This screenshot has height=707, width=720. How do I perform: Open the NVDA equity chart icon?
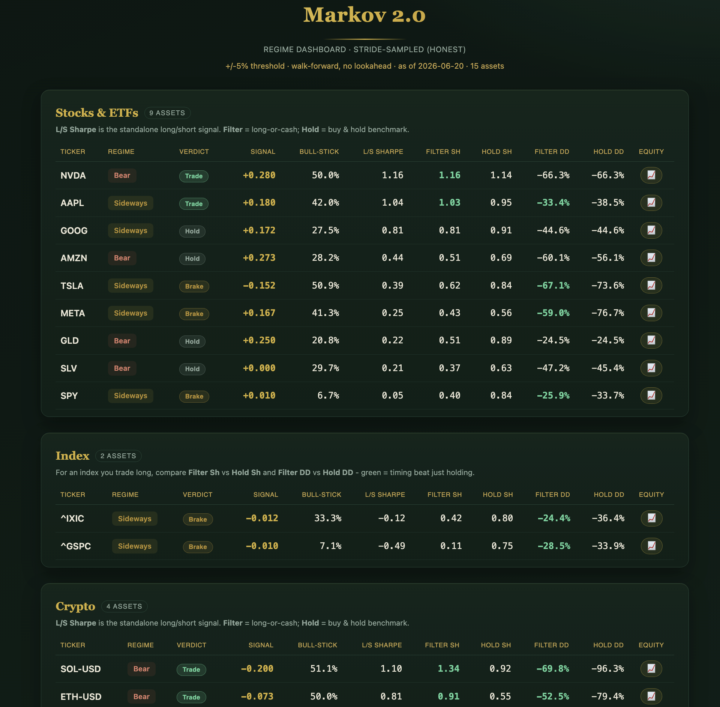tap(651, 175)
